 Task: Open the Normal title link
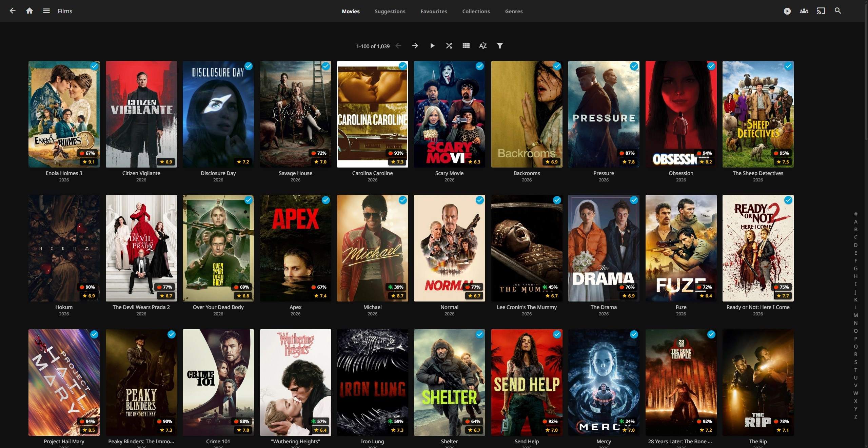point(449,307)
